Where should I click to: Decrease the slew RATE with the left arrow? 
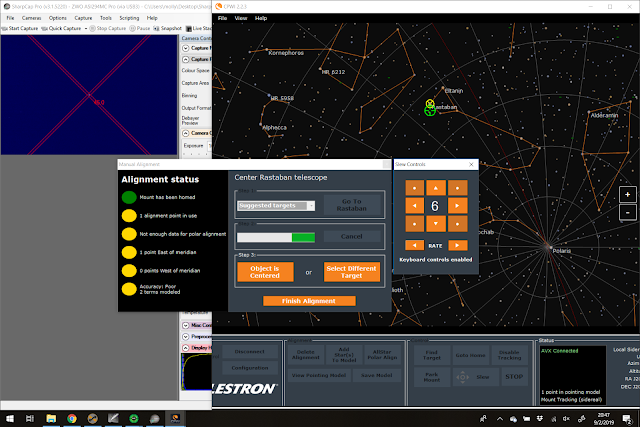[x=415, y=245]
